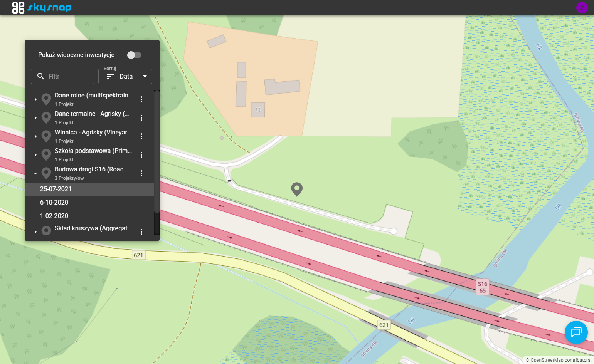
Task: Toggle Pokaż widoczne inwestycje switch
Action: tap(135, 55)
